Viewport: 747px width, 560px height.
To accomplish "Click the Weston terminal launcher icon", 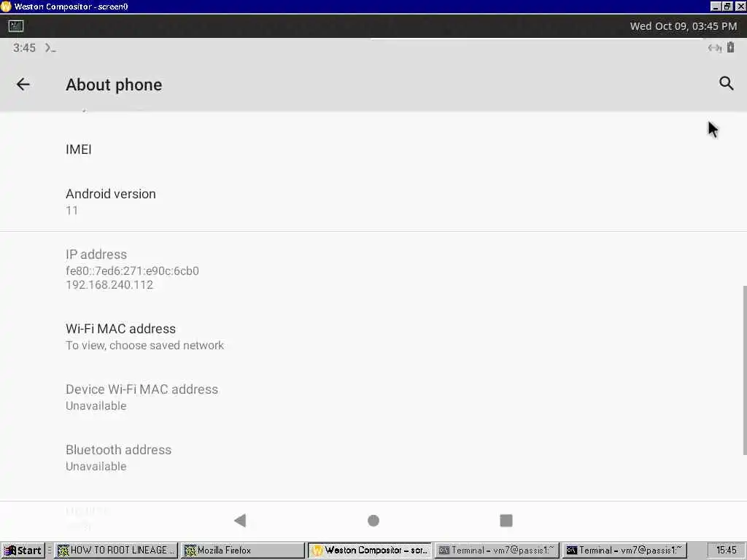I will (16, 26).
